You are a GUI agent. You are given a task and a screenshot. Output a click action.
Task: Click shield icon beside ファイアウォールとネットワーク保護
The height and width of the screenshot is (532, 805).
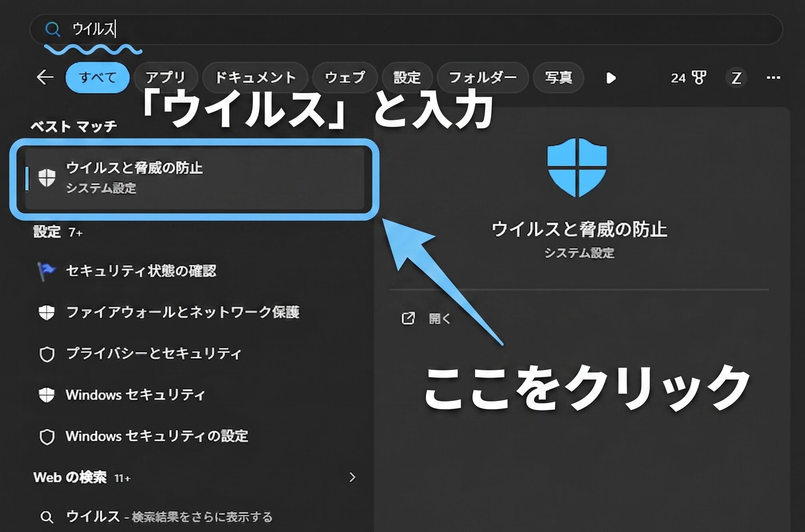pyautogui.click(x=47, y=312)
